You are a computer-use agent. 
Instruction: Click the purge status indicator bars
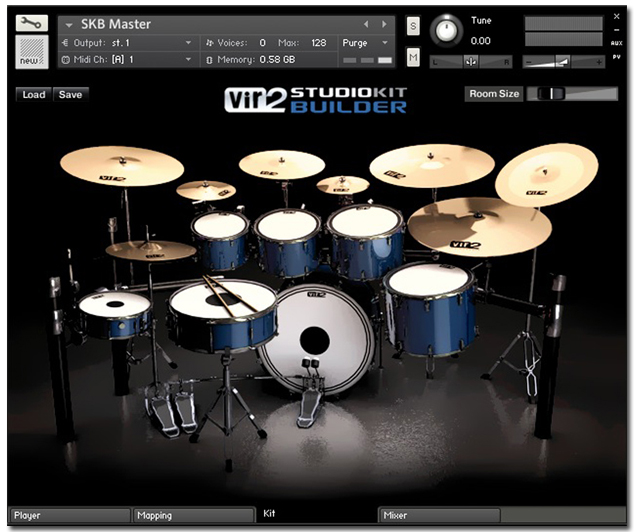[367, 60]
